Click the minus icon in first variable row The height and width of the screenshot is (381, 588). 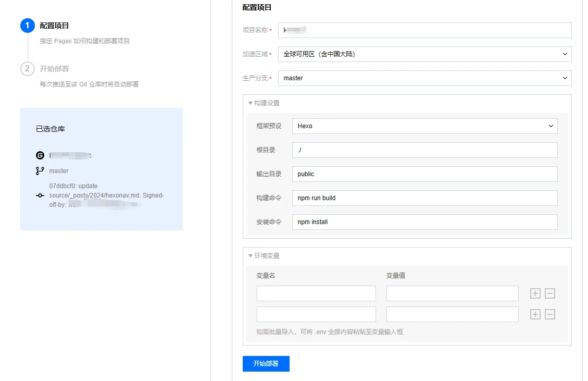coord(550,293)
